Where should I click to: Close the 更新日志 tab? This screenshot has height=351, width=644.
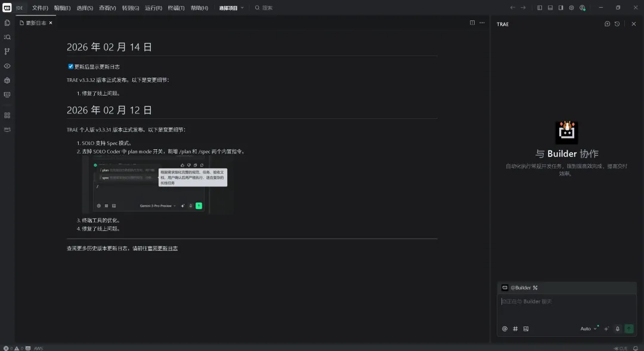pyautogui.click(x=51, y=23)
